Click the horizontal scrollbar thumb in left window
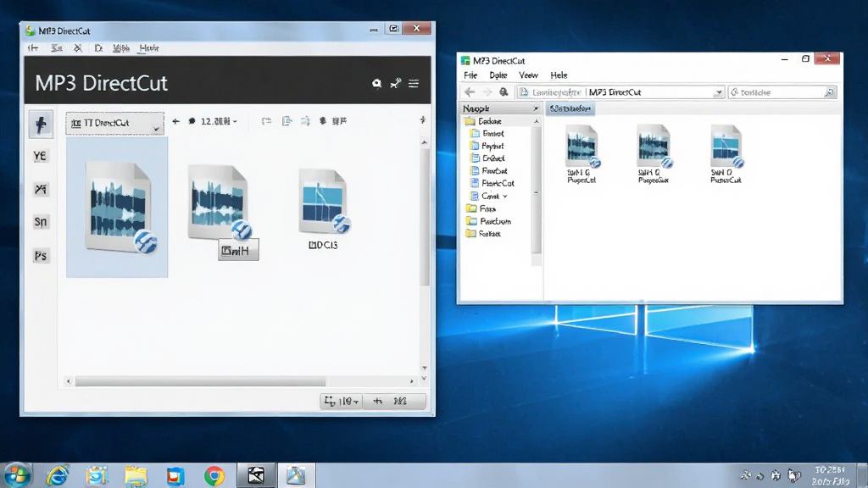The image size is (868, 488). click(x=200, y=381)
